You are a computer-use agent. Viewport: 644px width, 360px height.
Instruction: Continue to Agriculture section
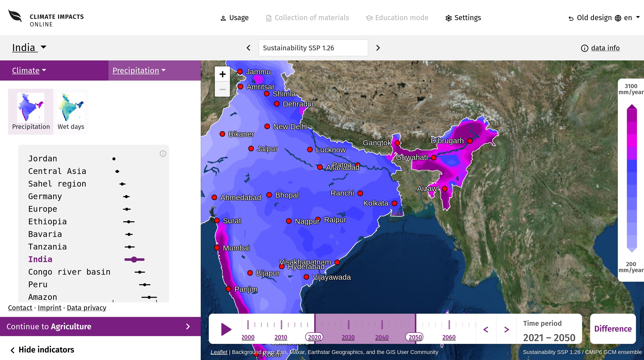coord(100,327)
